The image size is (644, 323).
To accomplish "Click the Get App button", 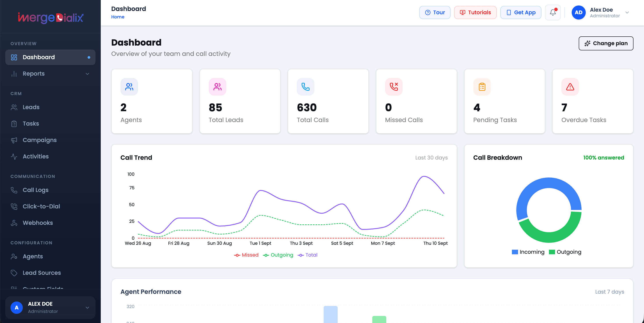I will click(520, 12).
